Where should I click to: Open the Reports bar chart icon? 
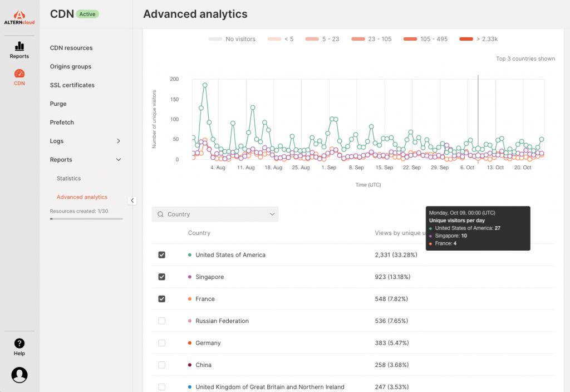pos(19,46)
